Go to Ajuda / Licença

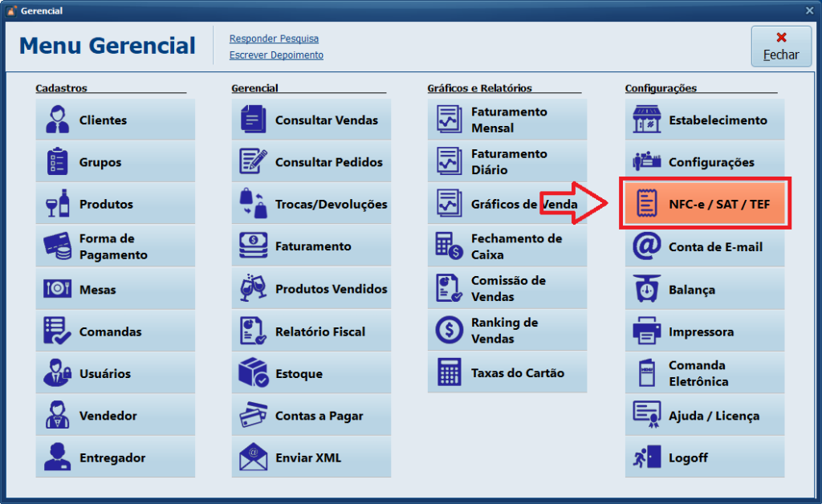705,416
